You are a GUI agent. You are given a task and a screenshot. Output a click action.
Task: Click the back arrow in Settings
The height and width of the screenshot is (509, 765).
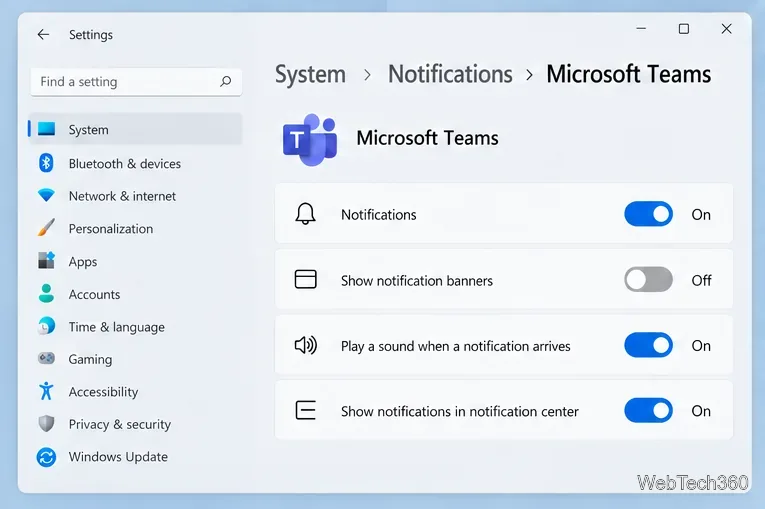[43, 35]
